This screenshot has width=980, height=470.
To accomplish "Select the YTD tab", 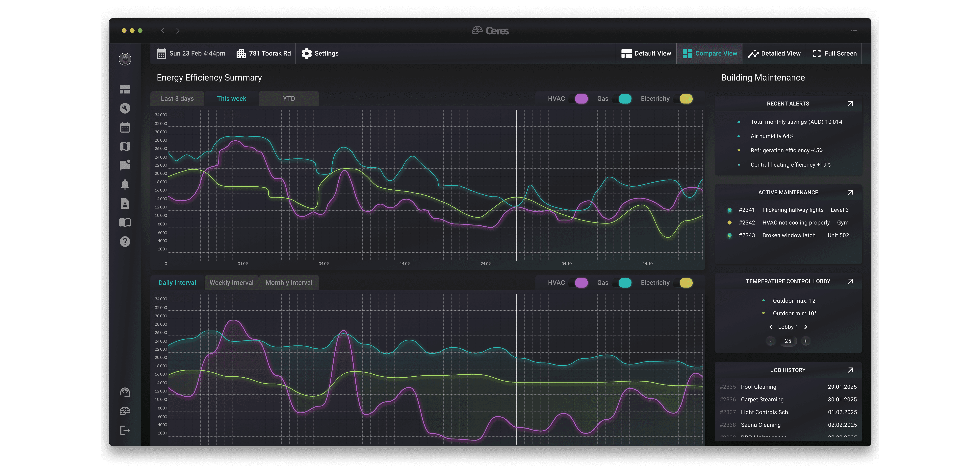I will coord(289,99).
